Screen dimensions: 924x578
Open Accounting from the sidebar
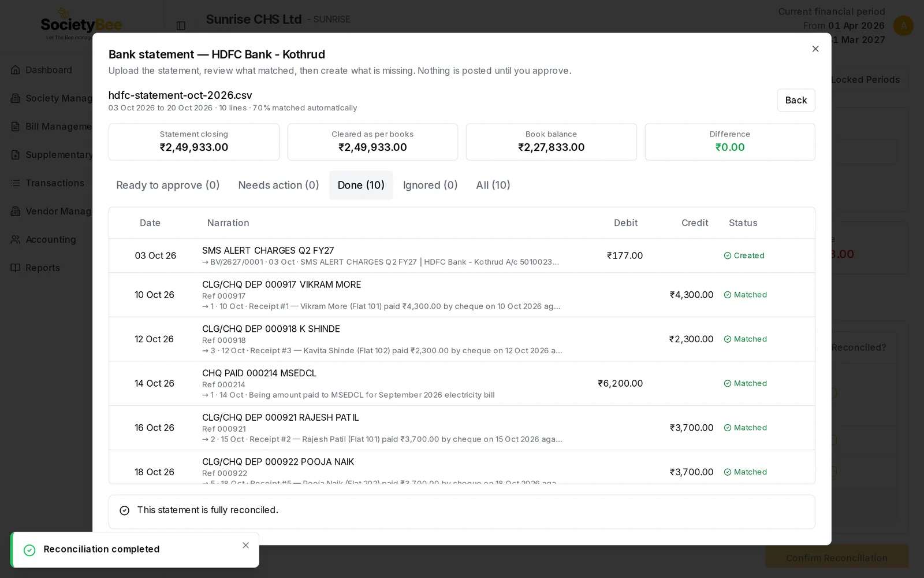point(51,239)
